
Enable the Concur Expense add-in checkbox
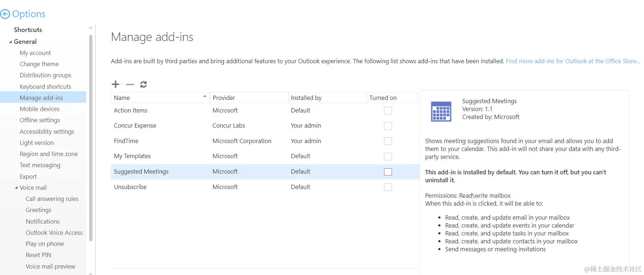pos(388,126)
